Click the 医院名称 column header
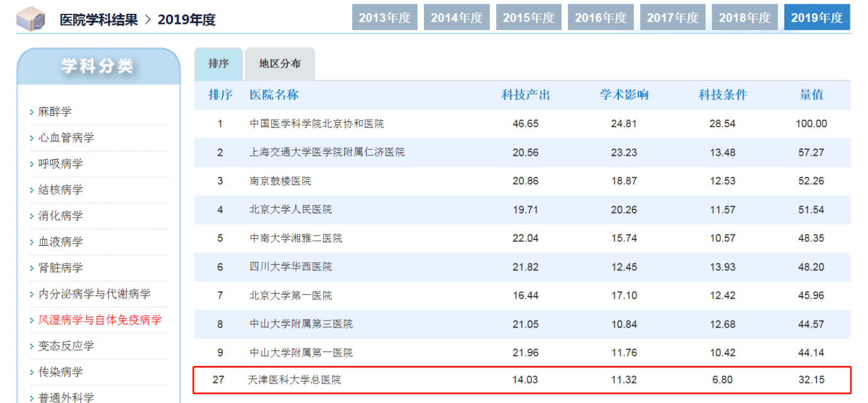This screenshot has height=403, width=868. coord(274,95)
